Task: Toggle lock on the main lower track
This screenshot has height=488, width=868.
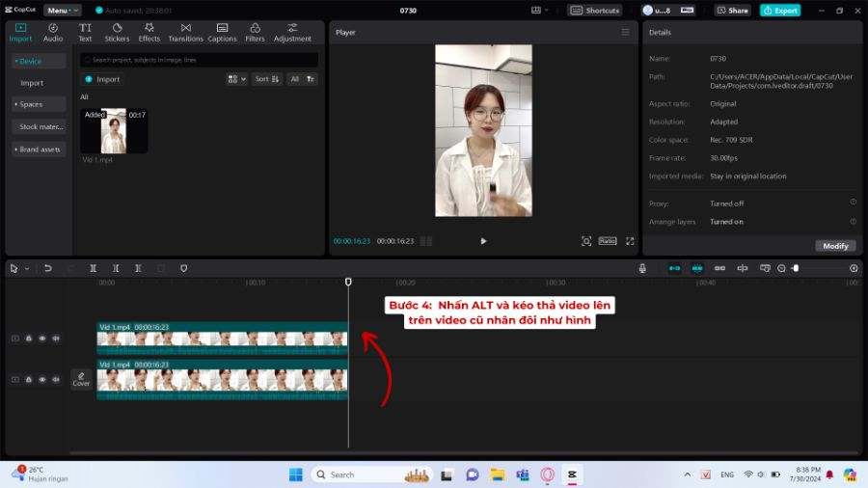Action: [29, 380]
